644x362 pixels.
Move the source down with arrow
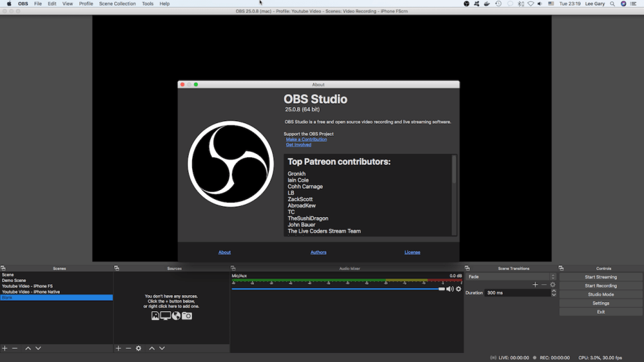[162, 348]
